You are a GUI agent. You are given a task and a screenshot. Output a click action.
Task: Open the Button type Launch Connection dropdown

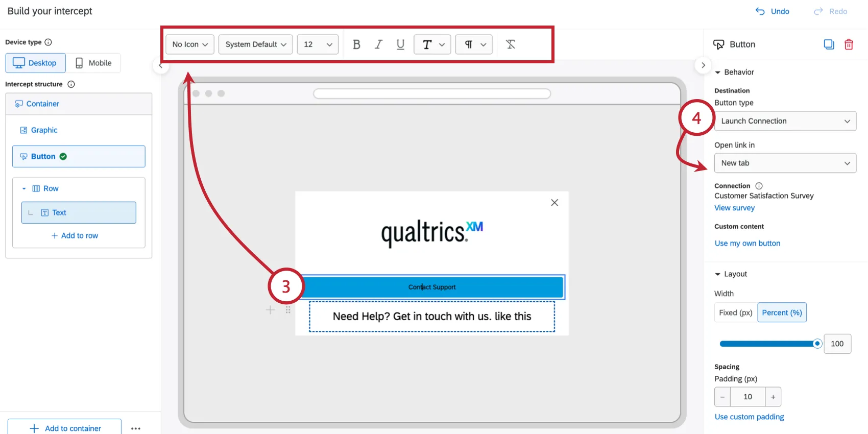click(x=785, y=121)
